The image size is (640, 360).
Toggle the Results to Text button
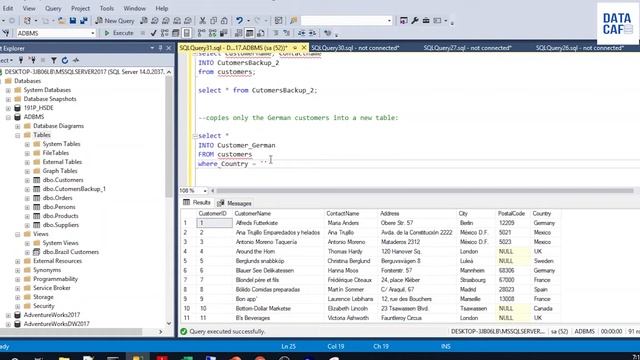[239, 33]
